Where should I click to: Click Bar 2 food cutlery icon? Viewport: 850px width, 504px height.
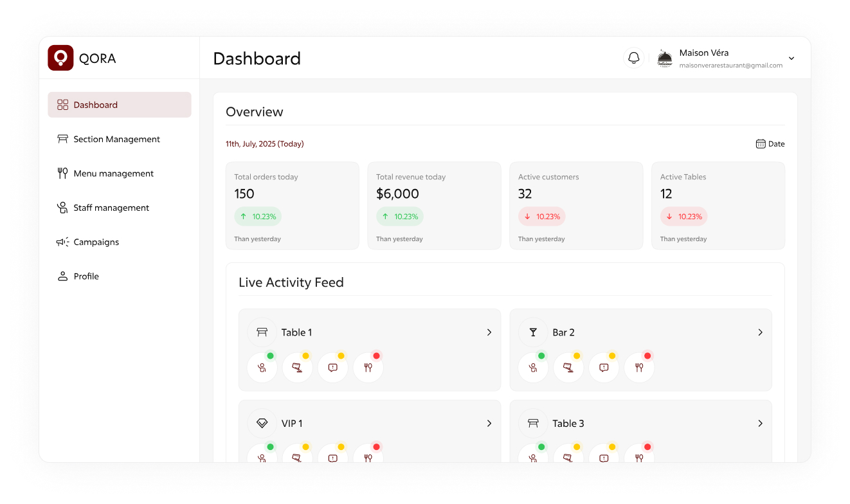point(640,368)
